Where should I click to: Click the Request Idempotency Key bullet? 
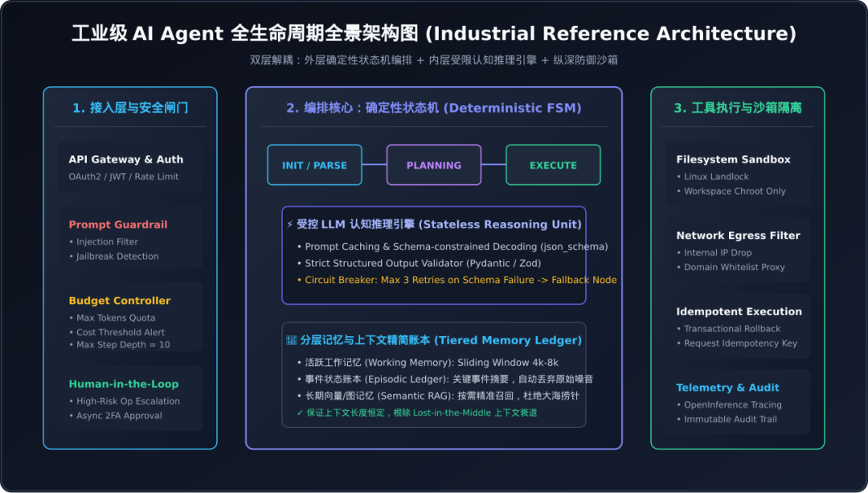(737, 343)
